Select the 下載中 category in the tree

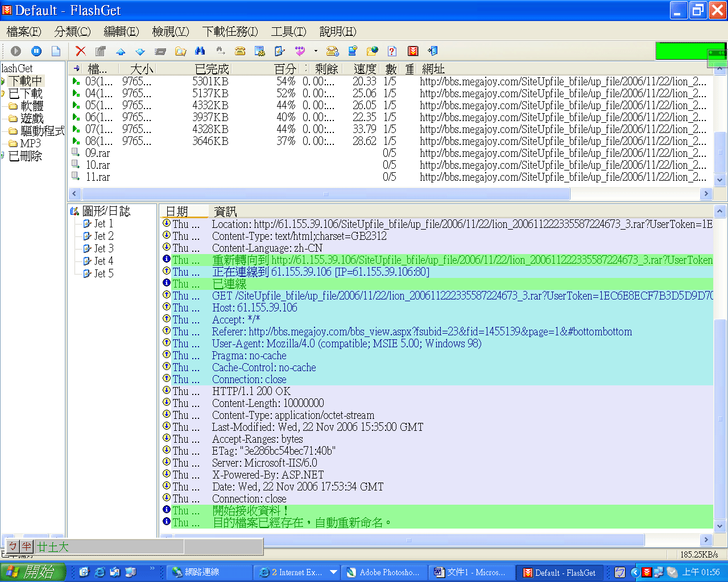coord(26,81)
